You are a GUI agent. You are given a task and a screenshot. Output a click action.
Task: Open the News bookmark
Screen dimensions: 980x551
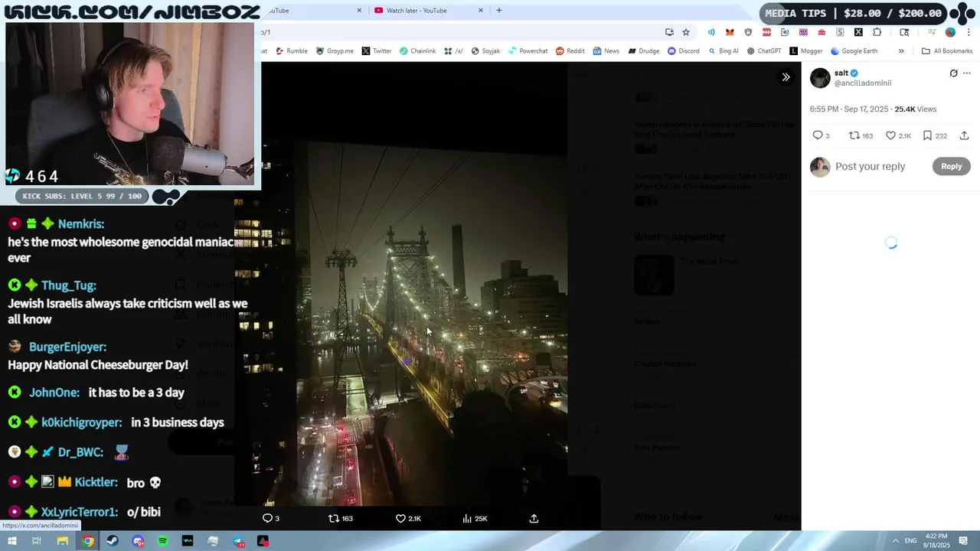[606, 51]
